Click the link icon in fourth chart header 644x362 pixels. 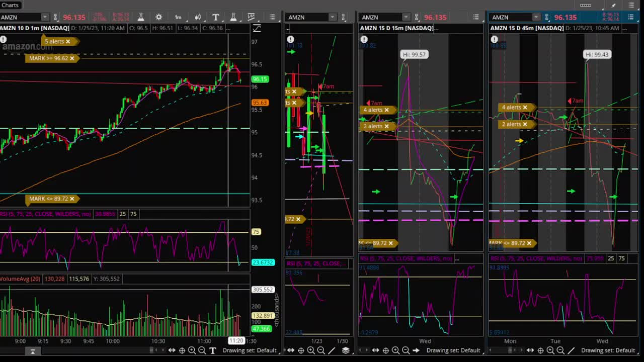coord(547,17)
